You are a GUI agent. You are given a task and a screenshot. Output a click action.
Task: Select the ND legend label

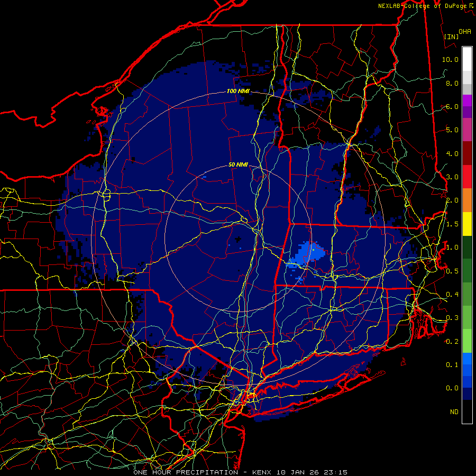[x=454, y=412]
